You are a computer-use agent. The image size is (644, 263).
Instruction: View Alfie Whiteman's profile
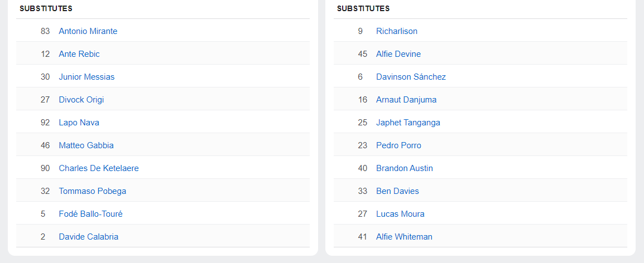[404, 237]
